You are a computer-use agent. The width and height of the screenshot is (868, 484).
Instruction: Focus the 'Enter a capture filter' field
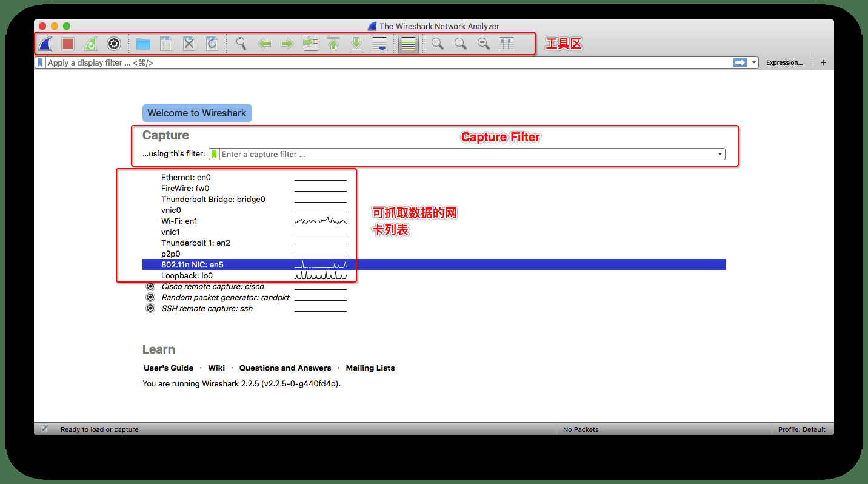[468, 154]
